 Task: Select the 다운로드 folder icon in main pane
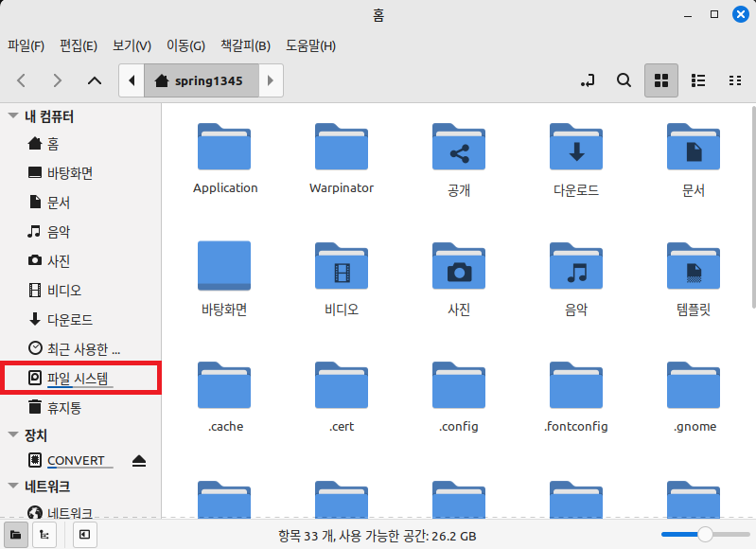click(576, 147)
